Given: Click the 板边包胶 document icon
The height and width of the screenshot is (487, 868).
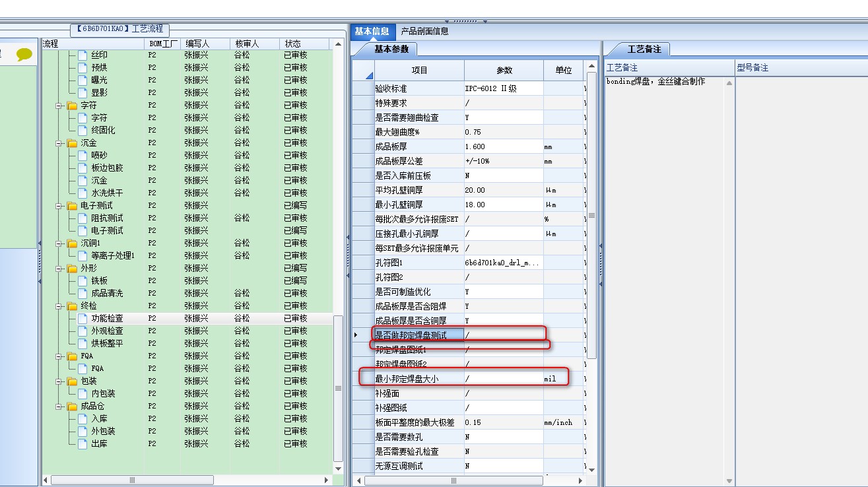Looking at the screenshot, I should pos(83,168).
